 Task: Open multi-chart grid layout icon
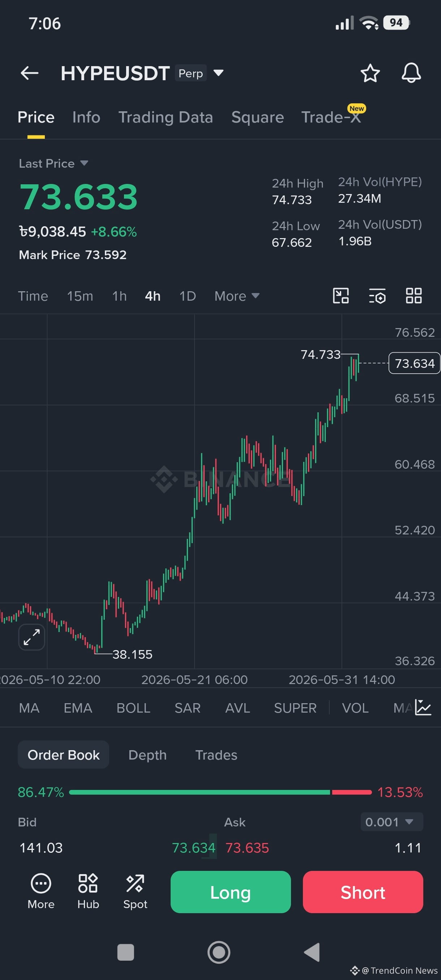pyautogui.click(x=414, y=296)
